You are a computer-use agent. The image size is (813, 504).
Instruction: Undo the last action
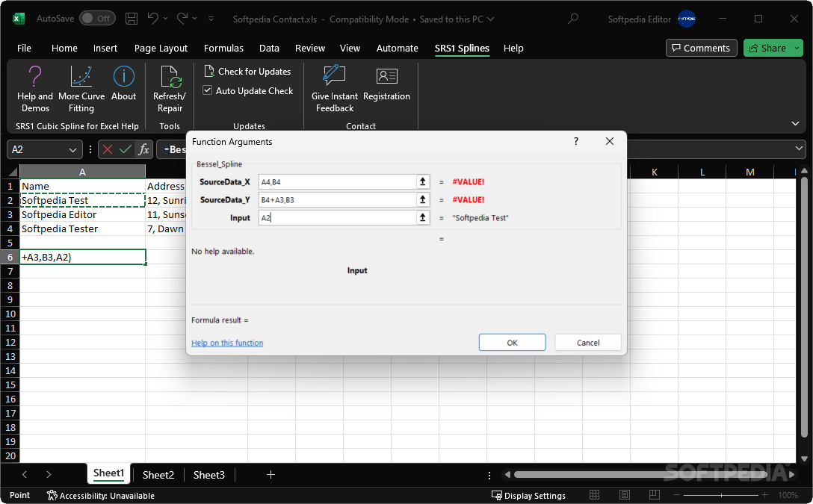(x=152, y=19)
